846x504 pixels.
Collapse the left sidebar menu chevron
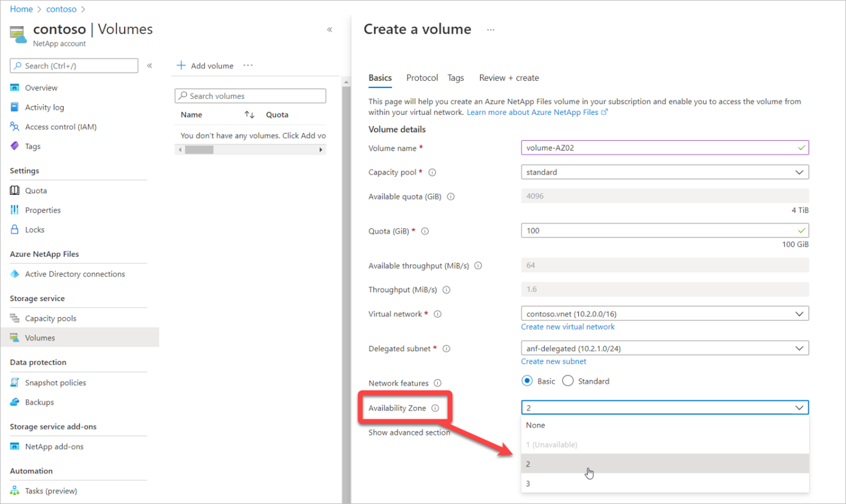point(149,66)
